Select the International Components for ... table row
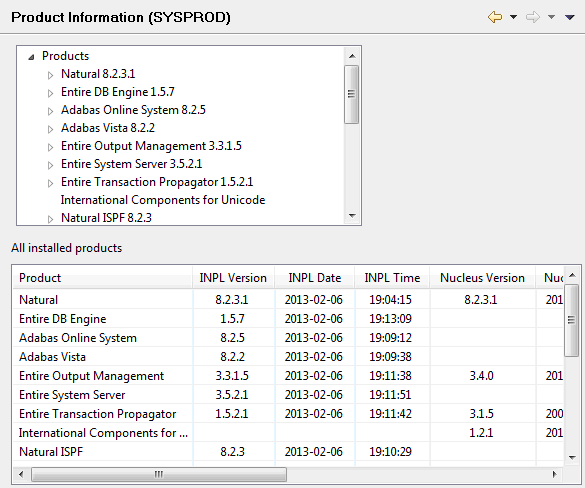This screenshot has height=488, width=585. coord(288,433)
